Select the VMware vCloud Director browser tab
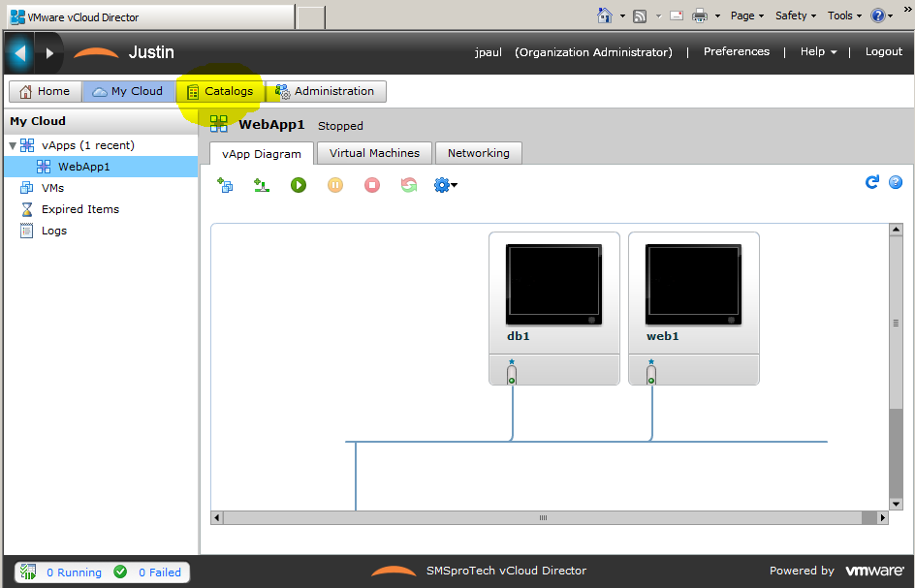Screen dimensions: 915x588 click(x=151, y=16)
